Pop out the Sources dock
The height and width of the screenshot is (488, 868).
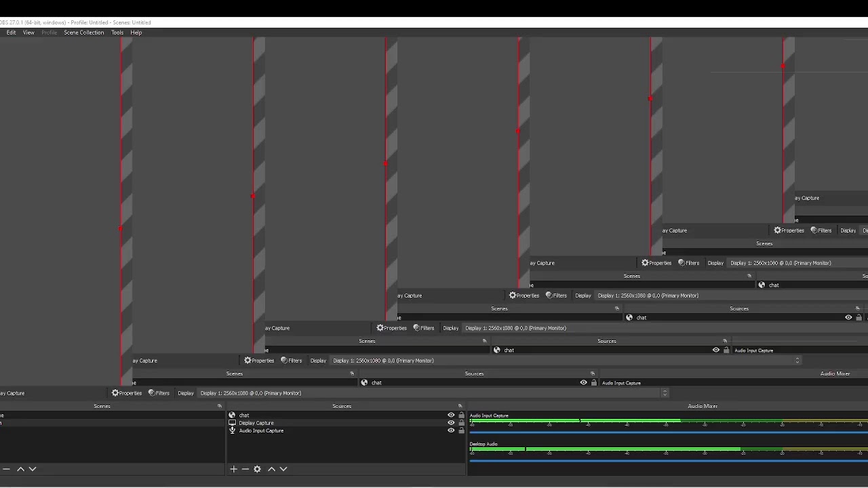click(460, 406)
